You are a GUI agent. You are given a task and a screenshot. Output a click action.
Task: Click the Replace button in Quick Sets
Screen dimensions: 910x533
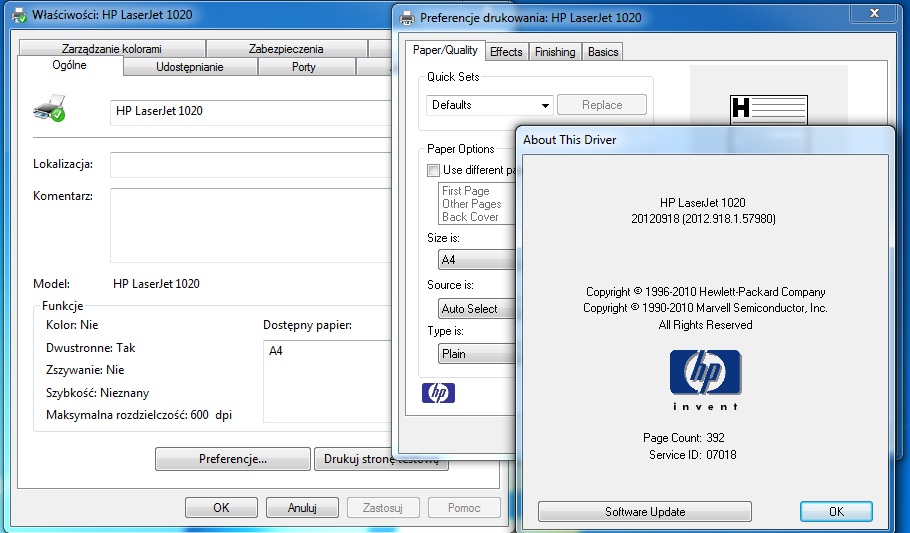pyautogui.click(x=602, y=105)
